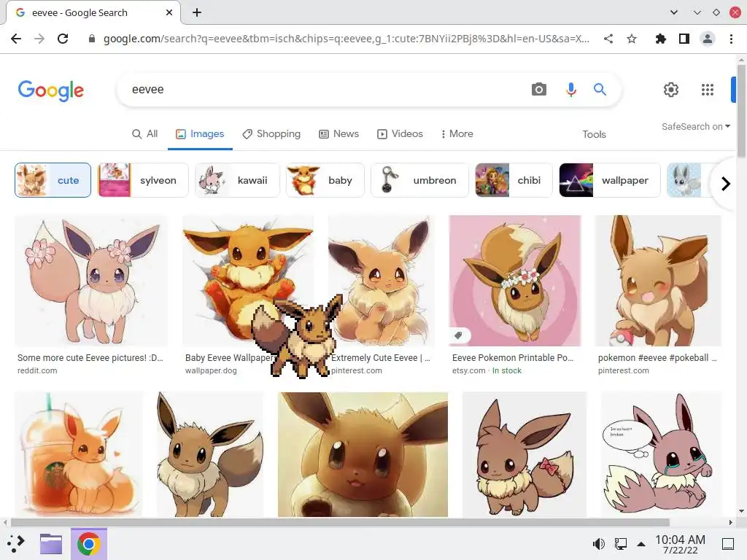Apply the sylveon filter chip
The height and width of the screenshot is (560, 747).
click(x=143, y=180)
